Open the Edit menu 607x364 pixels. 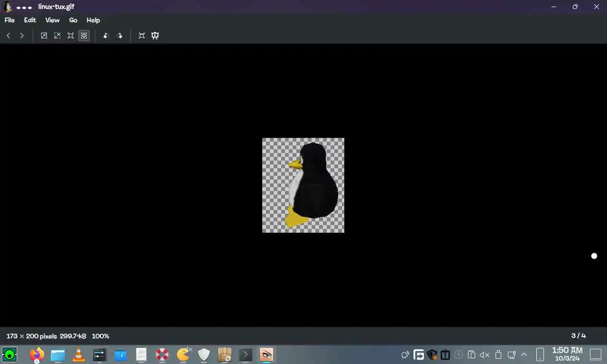point(30,20)
